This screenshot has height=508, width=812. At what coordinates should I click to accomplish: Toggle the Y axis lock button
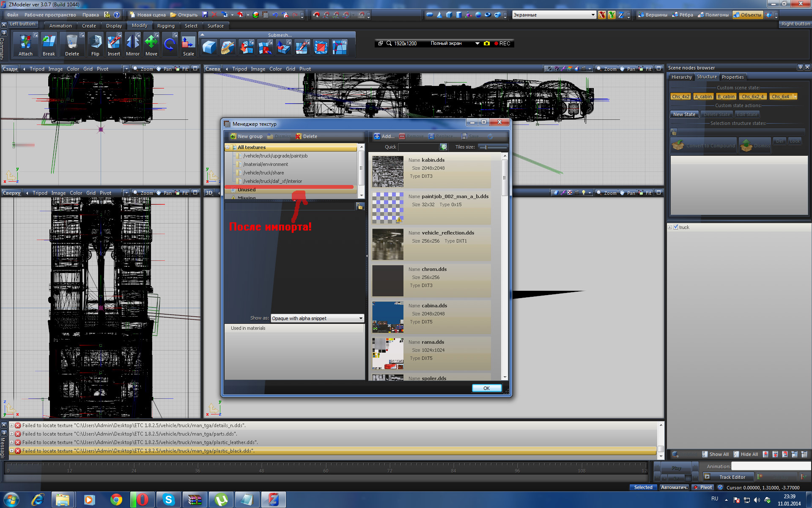611,15
